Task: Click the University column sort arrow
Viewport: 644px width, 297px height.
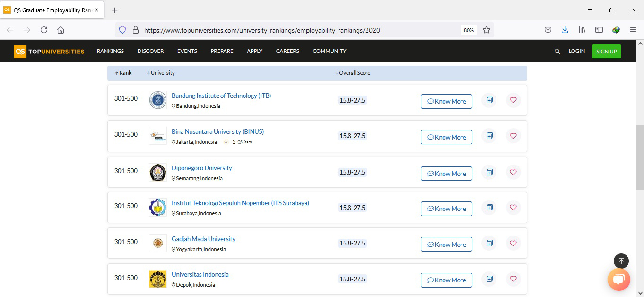Action: point(148,72)
